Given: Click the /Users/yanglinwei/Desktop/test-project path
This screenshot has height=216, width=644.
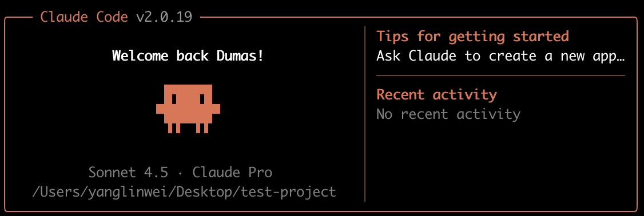Looking at the screenshot, I should (184, 192).
